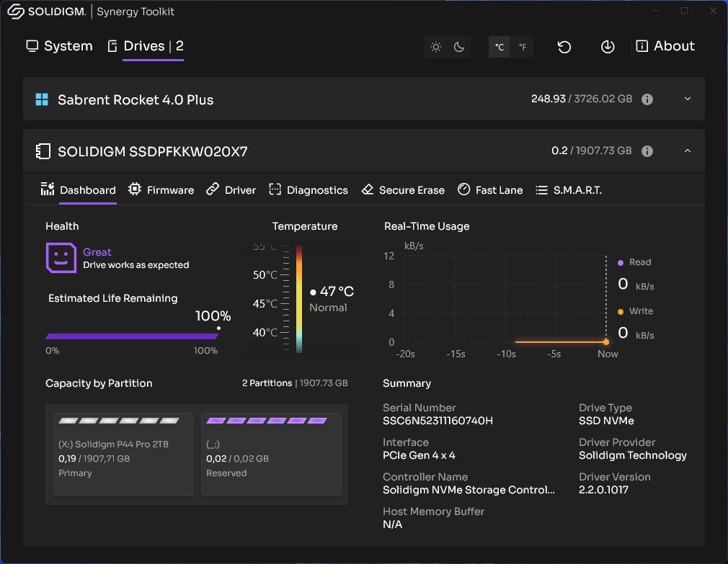728x564 pixels.
Task: Click the refresh icon in top toolbar
Action: tap(564, 47)
